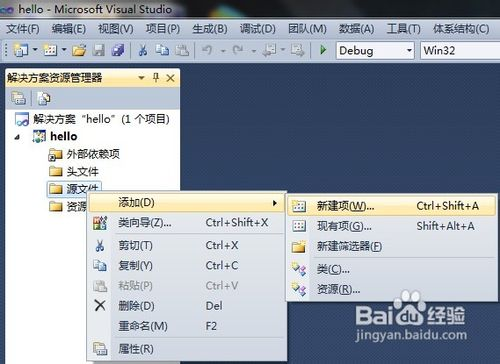The width and height of the screenshot is (500, 364).
Task: Click the Open File folder toolbar icon
Action: (x=79, y=50)
